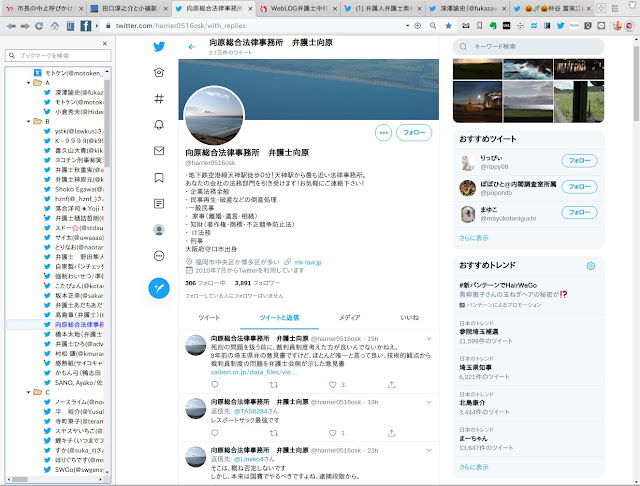Close the bookmarks sidebar panel
Screen dimensions: 640x486
click(x=105, y=43)
